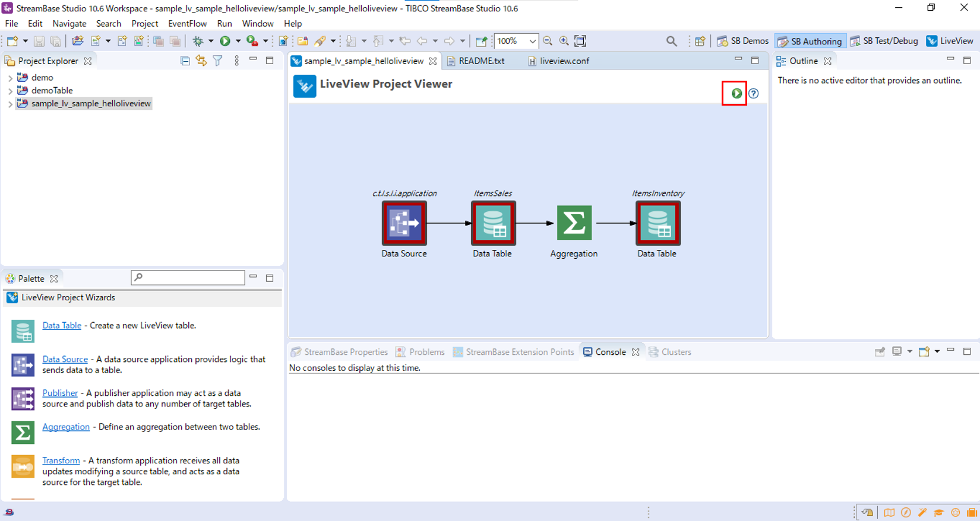This screenshot has width=980, height=521.
Task: Collapse all in Project Explorer
Action: point(185,61)
